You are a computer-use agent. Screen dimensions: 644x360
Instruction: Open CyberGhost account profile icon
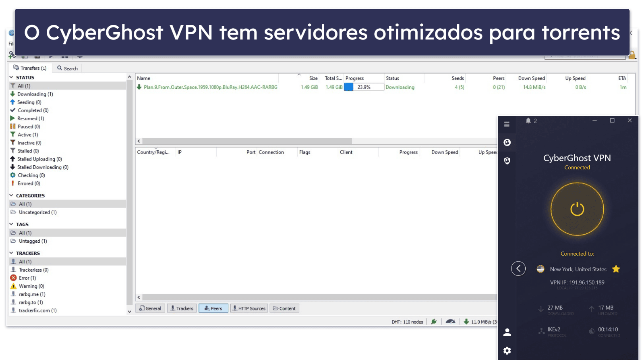click(507, 333)
